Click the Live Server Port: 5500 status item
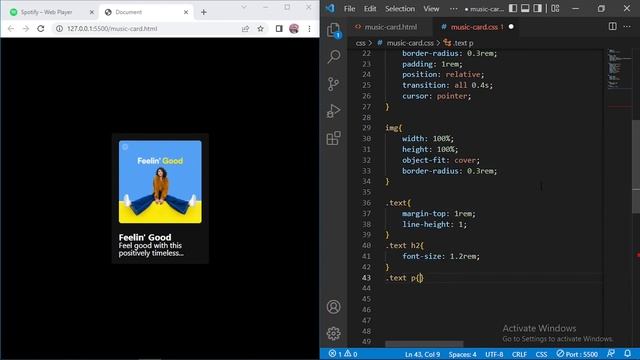The image size is (640, 360). pyautogui.click(x=577, y=354)
